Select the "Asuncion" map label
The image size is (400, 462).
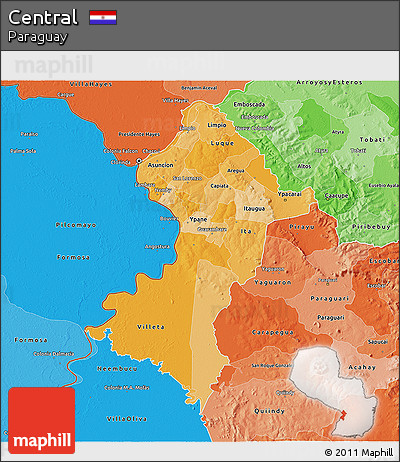[161, 165]
